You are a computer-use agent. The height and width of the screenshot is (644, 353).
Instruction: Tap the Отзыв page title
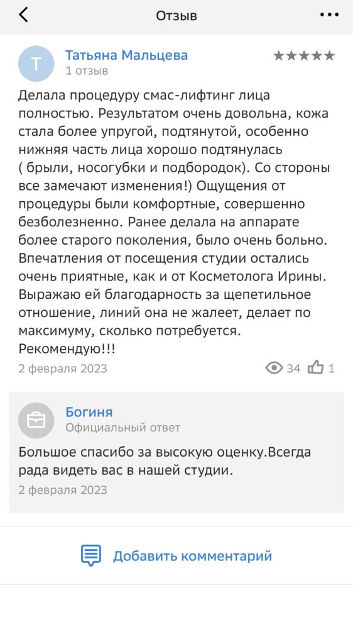176,16
